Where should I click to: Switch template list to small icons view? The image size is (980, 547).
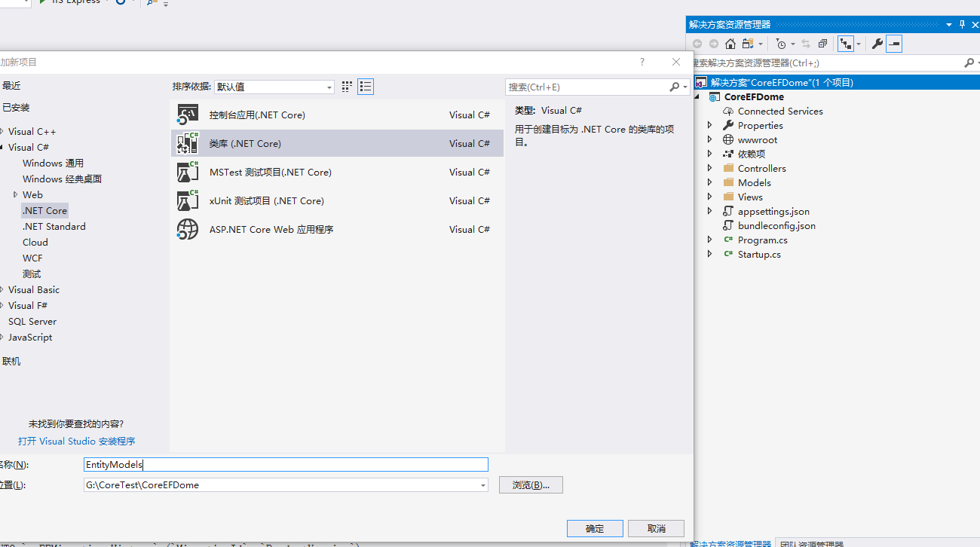click(x=347, y=87)
